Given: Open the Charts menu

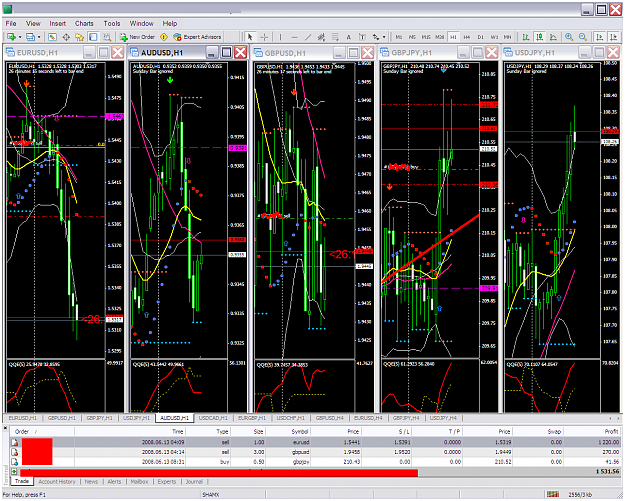Looking at the screenshot, I should pyautogui.click(x=84, y=24).
